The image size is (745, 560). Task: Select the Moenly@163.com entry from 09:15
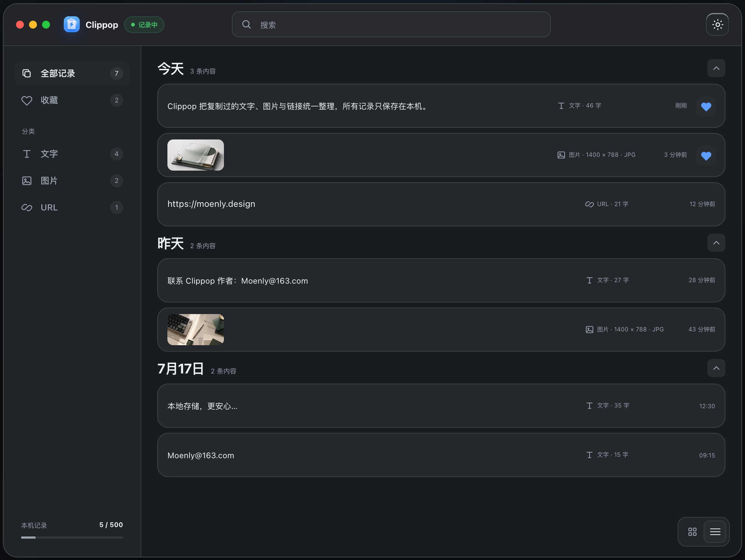(x=441, y=455)
